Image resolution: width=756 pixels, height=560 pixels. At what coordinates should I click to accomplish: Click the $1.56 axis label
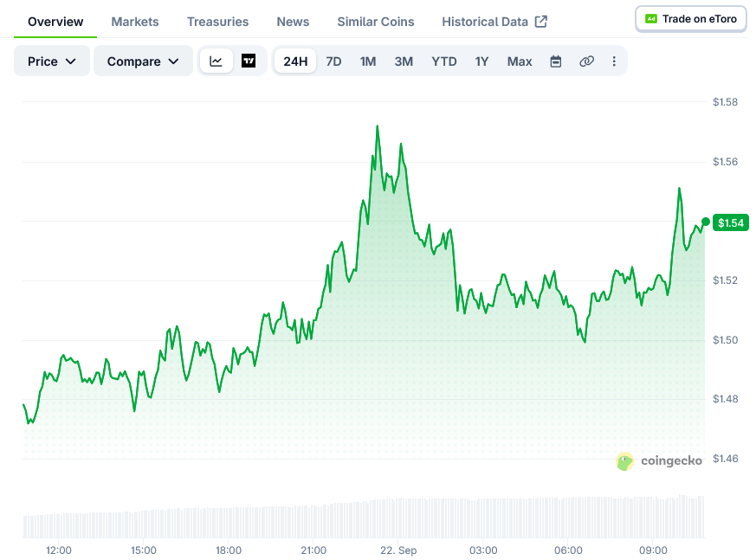[725, 162]
